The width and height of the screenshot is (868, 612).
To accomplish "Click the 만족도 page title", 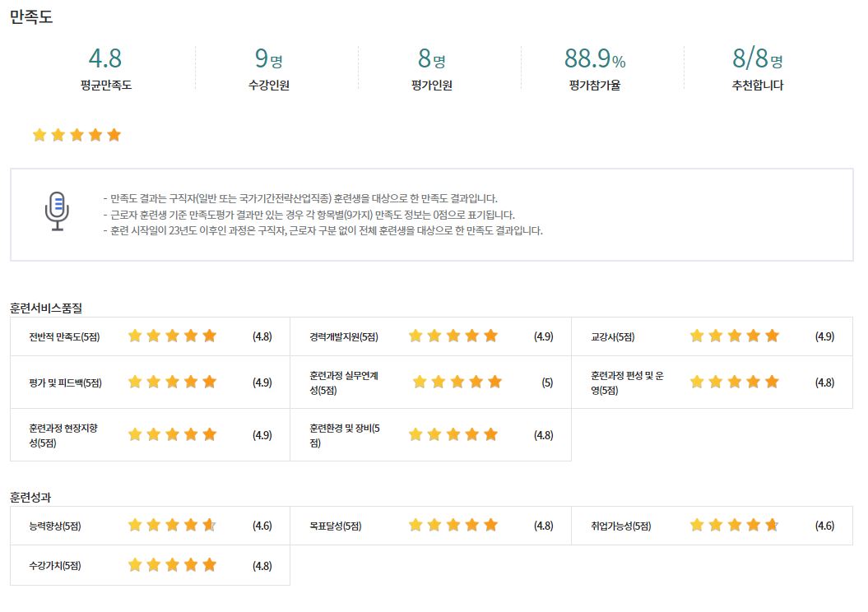I will click(31, 16).
